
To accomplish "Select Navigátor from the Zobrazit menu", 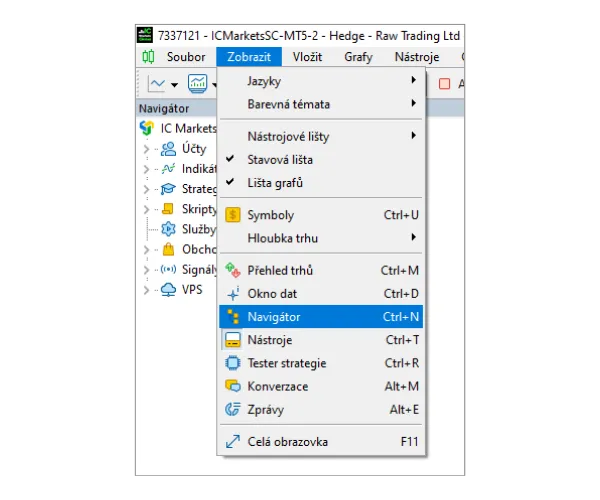I will [x=274, y=317].
